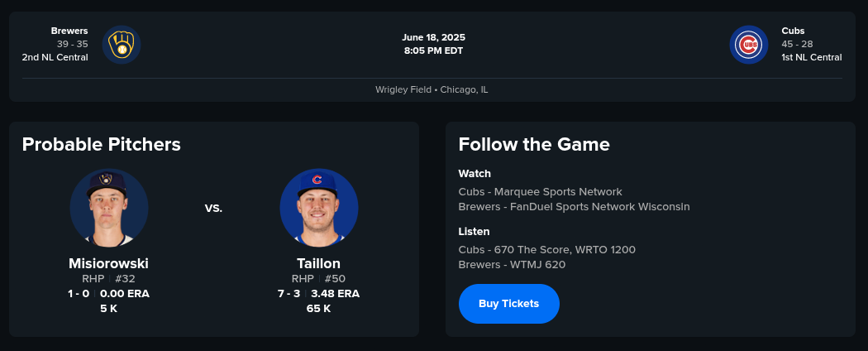This screenshot has width=868, height=351.
Task: Click the Brewers team logo
Action: [122, 45]
